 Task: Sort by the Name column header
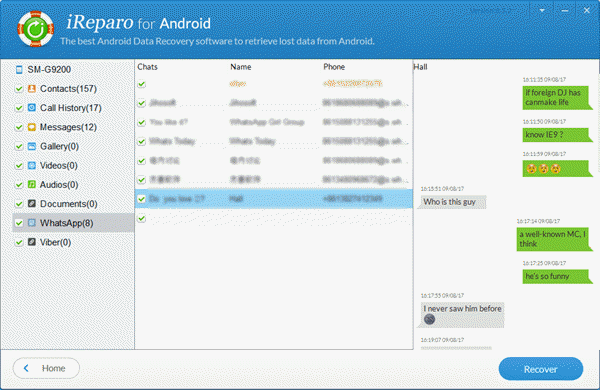tap(241, 67)
